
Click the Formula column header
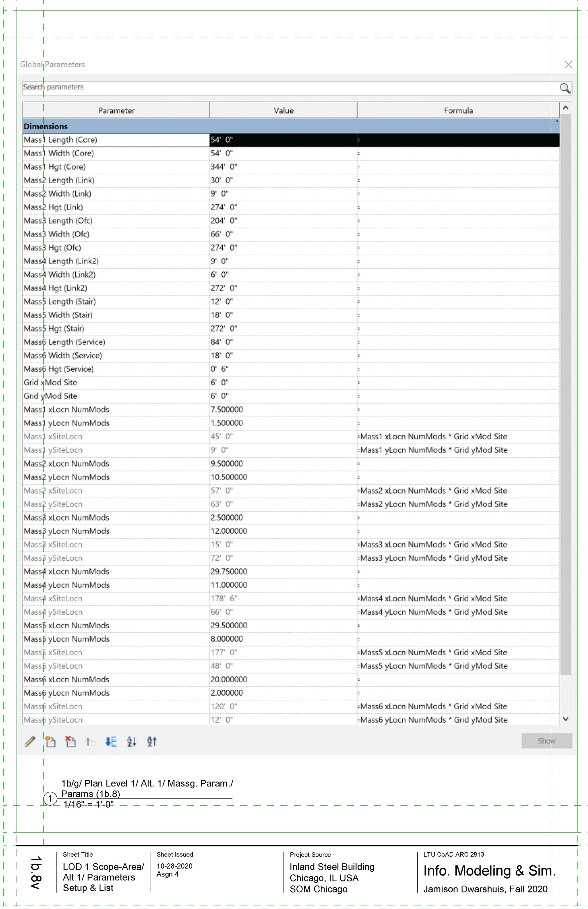458,110
